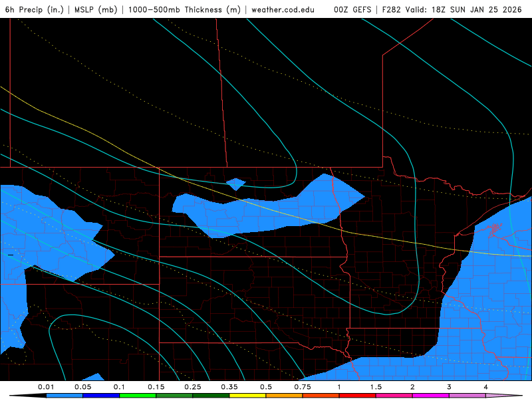This screenshot has height=399, width=532.
Task: Click the red 1–1.5 legend swatch
Action: 358,396
